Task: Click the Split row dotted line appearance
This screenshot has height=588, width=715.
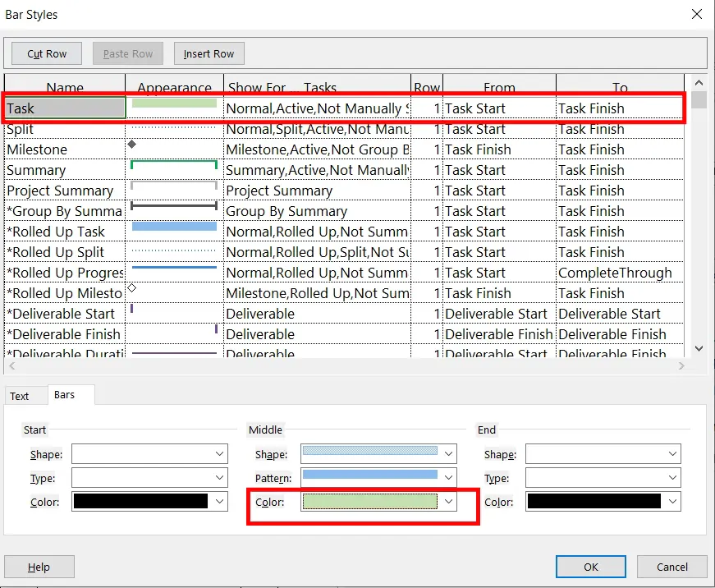Action: 174,129
